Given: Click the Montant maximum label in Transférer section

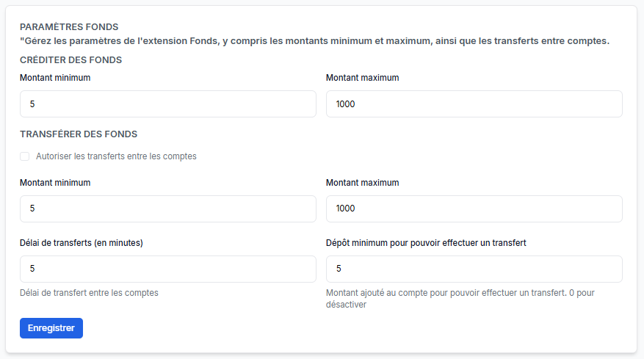Looking at the screenshot, I should (362, 183).
